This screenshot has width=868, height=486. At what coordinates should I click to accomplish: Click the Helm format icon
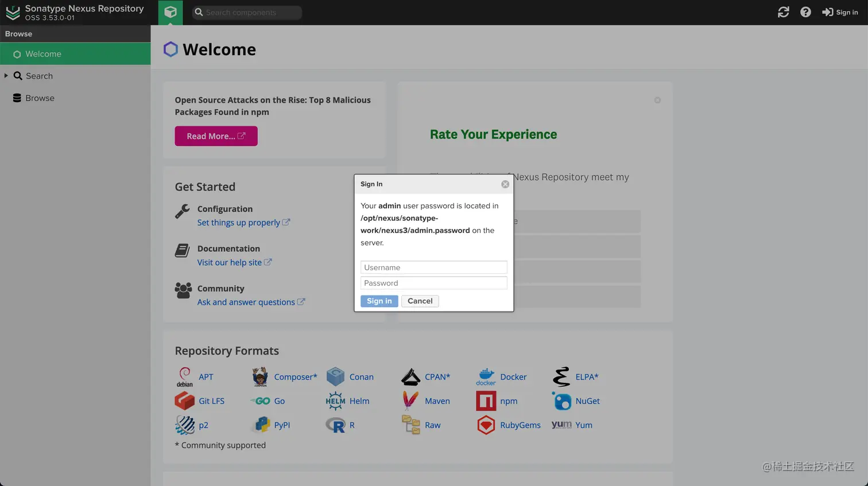click(x=335, y=401)
